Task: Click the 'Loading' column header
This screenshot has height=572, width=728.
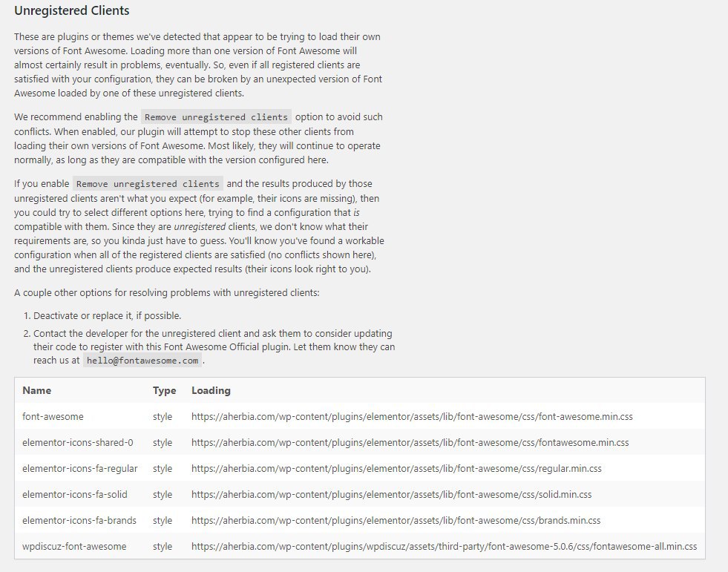Action: pyautogui.click(x=211, y=390)
